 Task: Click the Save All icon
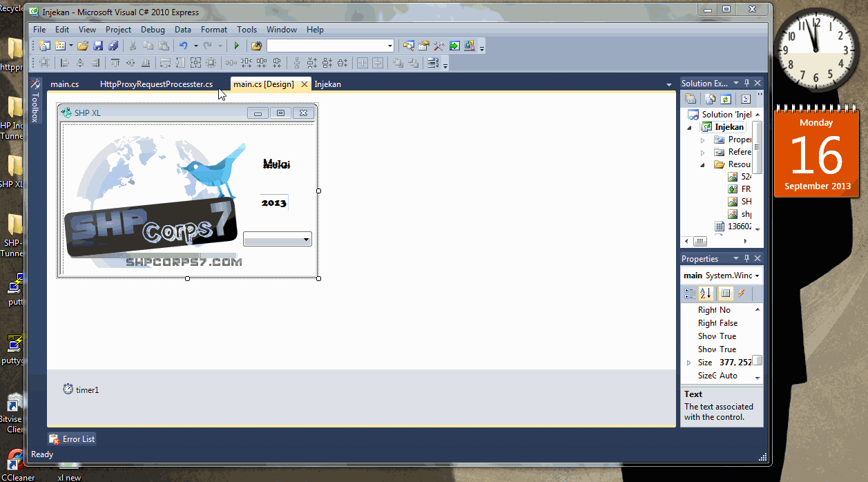point(113,46)
